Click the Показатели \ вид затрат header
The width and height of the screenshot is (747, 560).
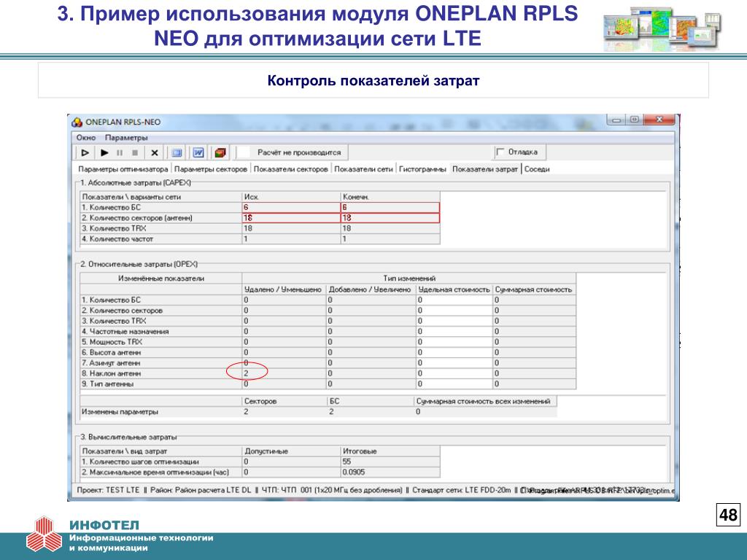[161, 451]
